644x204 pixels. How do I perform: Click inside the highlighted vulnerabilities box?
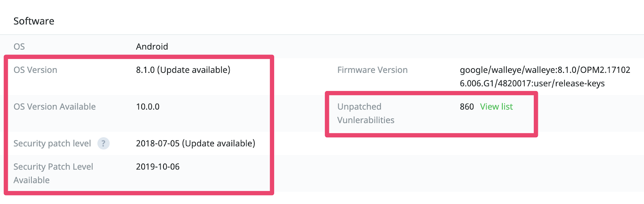click(431, 114)
